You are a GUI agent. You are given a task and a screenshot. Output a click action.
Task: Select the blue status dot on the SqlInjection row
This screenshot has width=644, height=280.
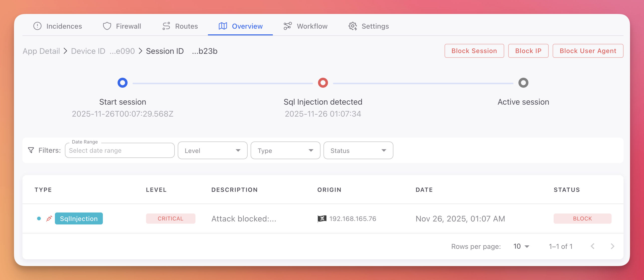click(x=39, y=218)
